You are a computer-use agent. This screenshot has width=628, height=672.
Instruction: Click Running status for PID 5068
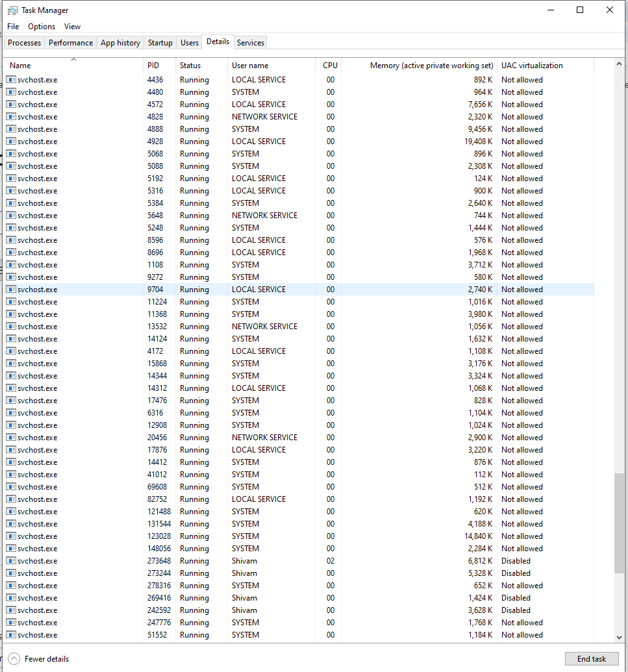194,154
